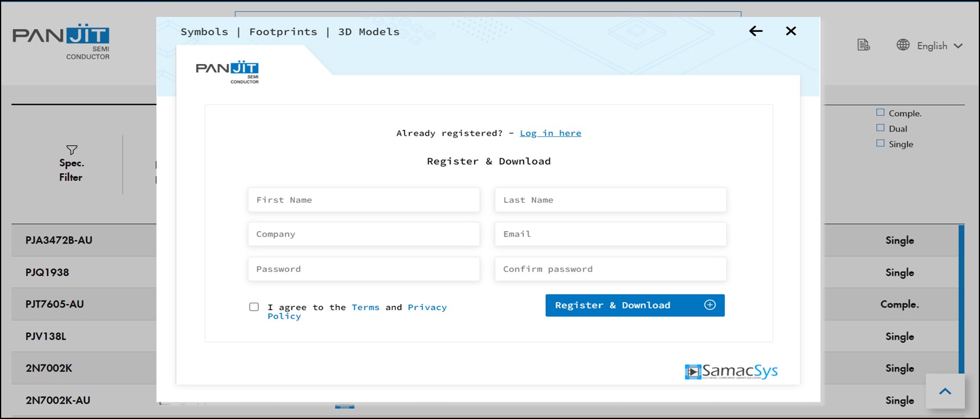The image size is (980, 419).
Task: Focus the Confirm password field
Action: pos(610,269)
